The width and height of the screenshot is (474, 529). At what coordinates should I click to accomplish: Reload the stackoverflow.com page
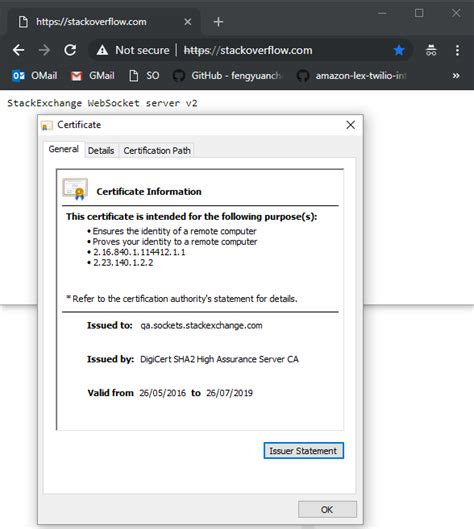[70, 50]
